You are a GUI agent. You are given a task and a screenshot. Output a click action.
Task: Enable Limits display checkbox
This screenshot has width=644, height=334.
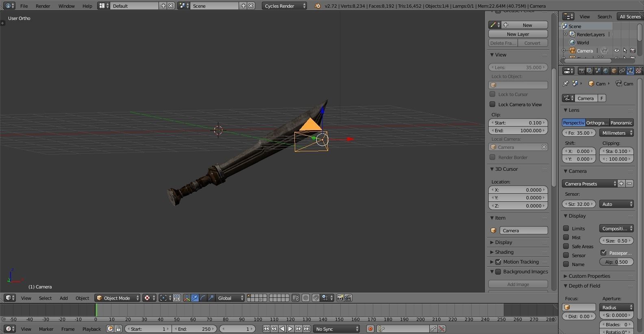pos(566,228)
